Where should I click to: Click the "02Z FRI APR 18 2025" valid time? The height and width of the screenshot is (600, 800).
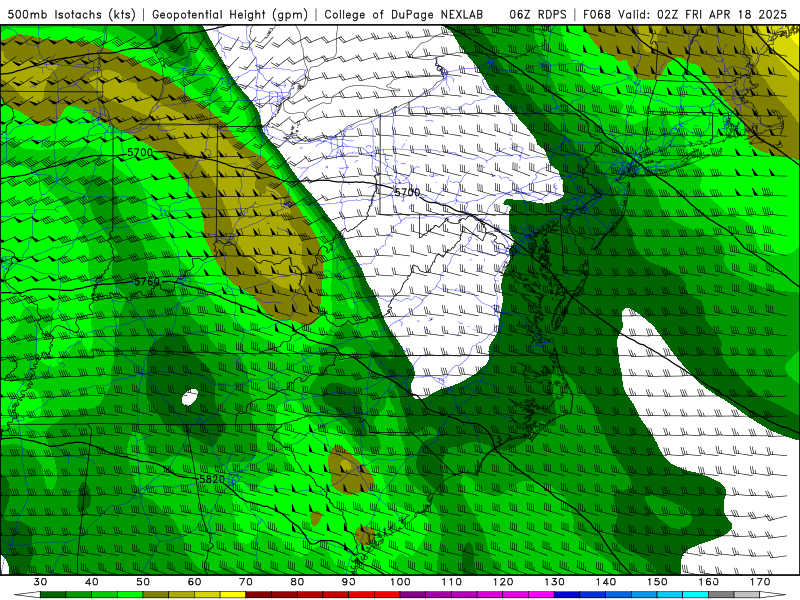(x=722, y=14)
